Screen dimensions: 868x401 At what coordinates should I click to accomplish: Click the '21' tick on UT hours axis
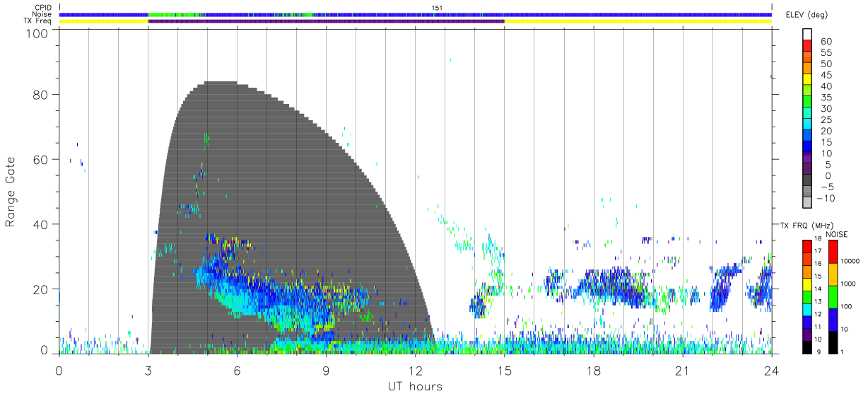683,370
